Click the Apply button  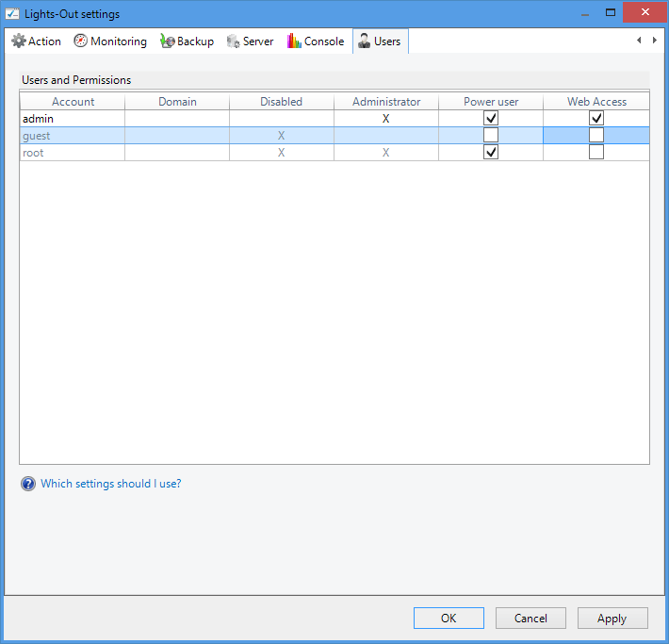point(612,618)
